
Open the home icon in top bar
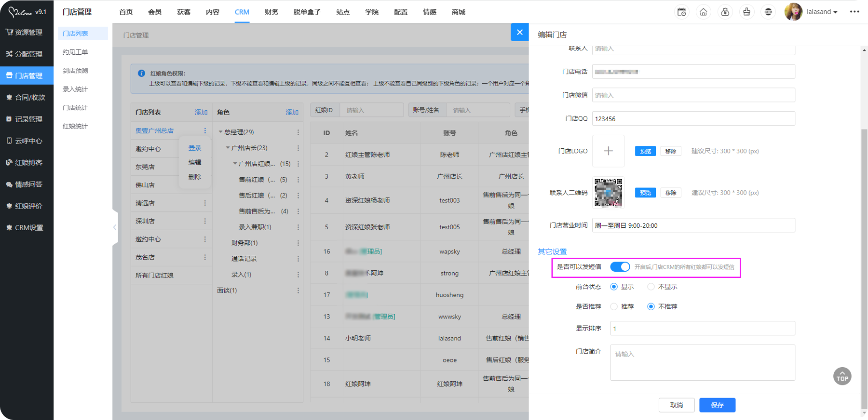pyautogui.click(x=703, y=12)
